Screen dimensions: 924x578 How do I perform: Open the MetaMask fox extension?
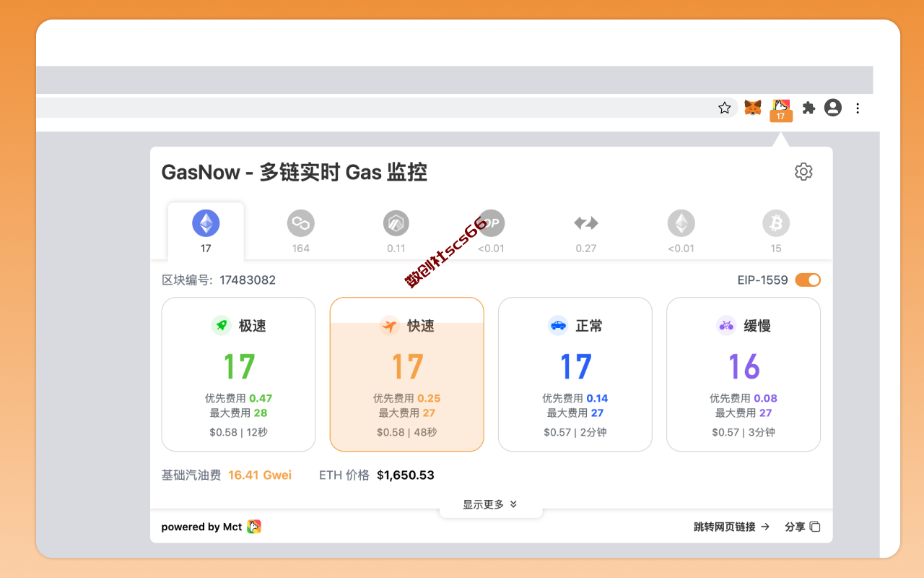(x=753, y=108)
